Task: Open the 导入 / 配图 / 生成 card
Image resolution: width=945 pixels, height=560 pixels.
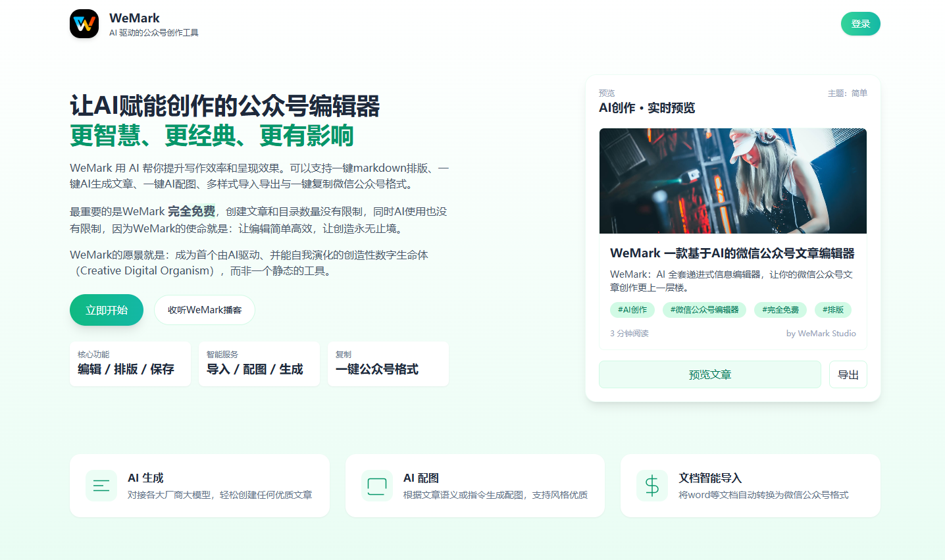Action: pyautogui.click(x=259, y=364)
